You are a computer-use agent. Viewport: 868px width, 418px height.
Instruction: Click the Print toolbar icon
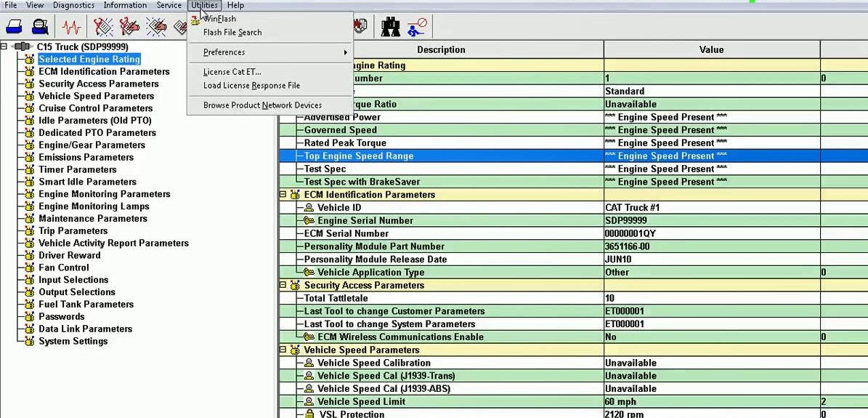pos(15,26)
